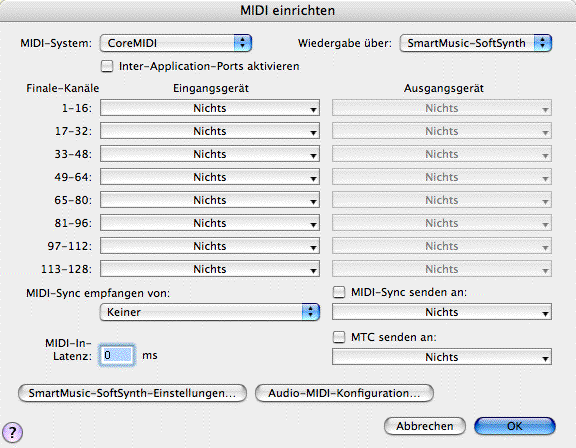Choose input device for channels 49-64
Screen dimensions: 576x448
pyautogui.click(x=210, y=177)
